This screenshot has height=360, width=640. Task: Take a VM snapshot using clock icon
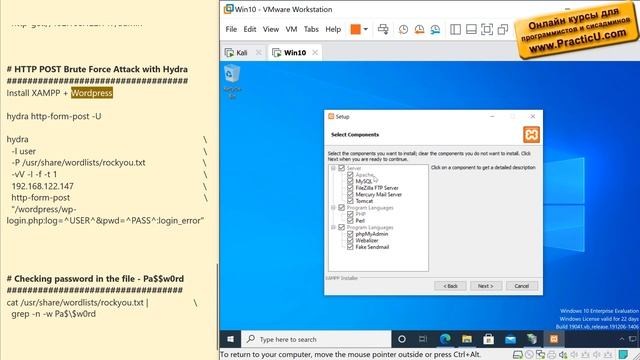pos(403,29)
